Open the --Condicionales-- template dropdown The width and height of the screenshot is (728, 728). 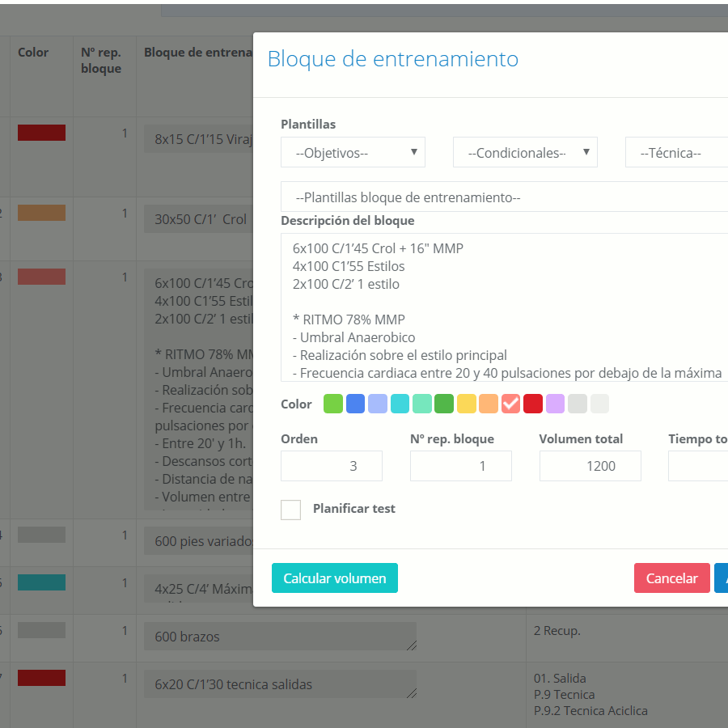pyautogui.click(x=525, y=152)
